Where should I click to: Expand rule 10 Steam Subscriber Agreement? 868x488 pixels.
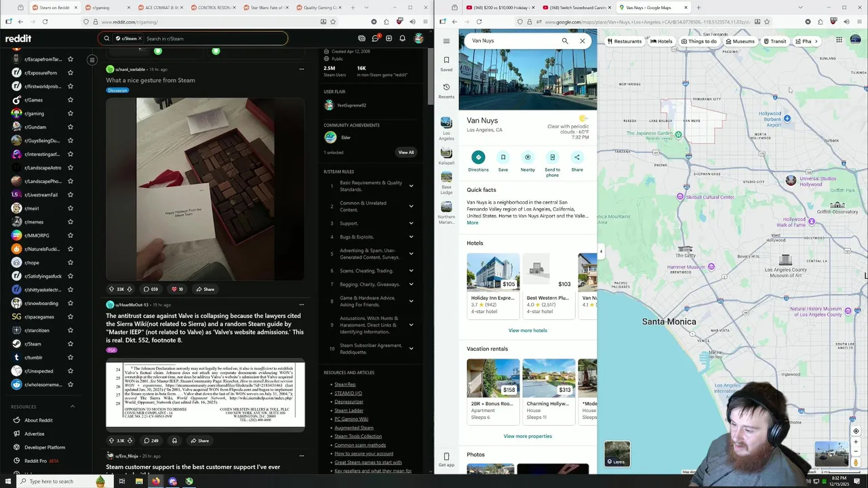(411, 348)
